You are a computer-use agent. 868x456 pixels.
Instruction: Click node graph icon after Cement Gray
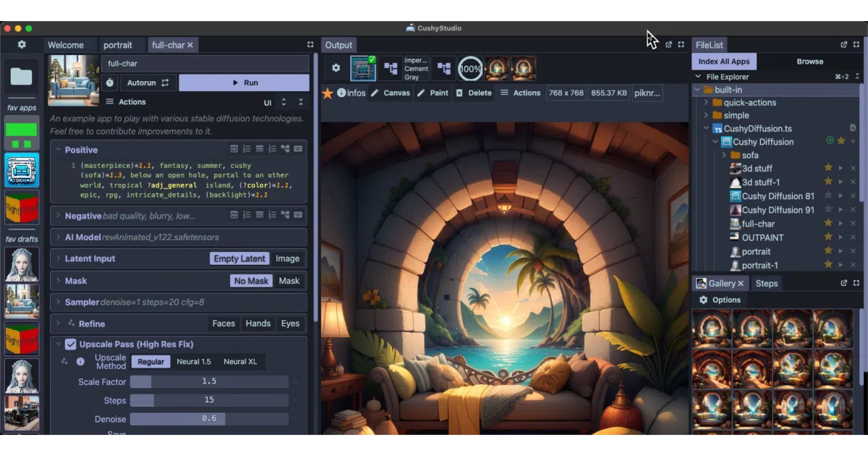coord(443,69)
